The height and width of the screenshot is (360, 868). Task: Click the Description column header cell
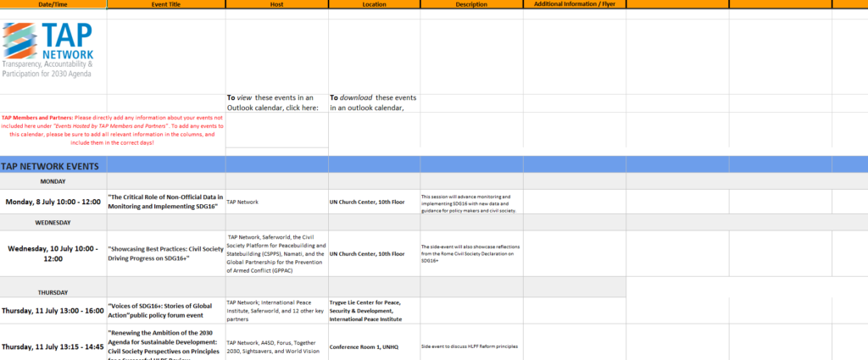470,4
